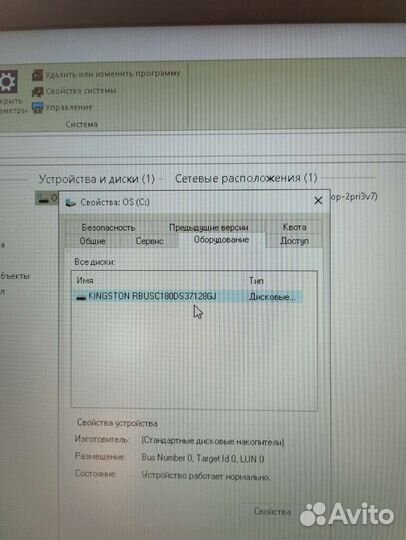Click the drive icon in the dialog title
Screen dimensions: 406x540
71,202
